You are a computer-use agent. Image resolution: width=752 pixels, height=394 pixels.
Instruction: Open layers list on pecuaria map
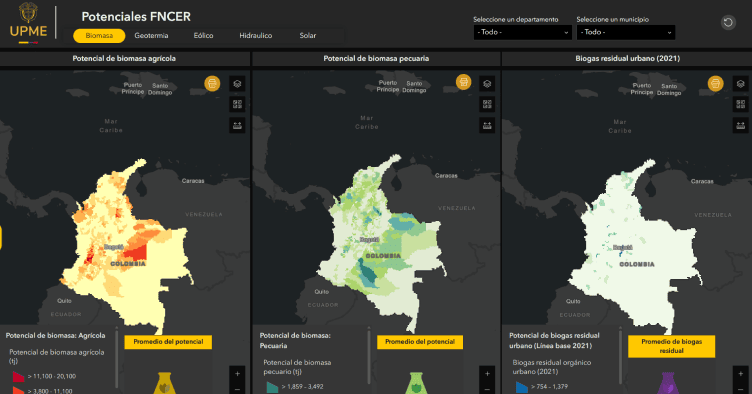click(487, 84)
